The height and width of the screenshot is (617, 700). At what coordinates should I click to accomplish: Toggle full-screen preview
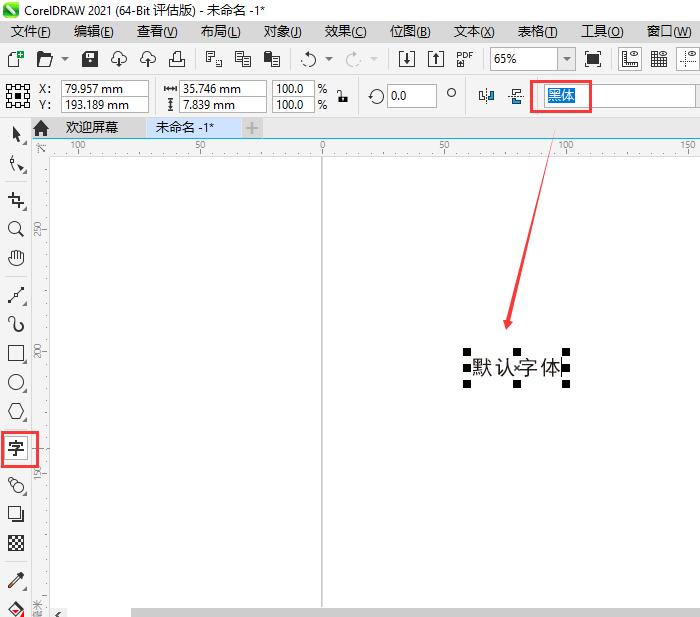(592, 58)
